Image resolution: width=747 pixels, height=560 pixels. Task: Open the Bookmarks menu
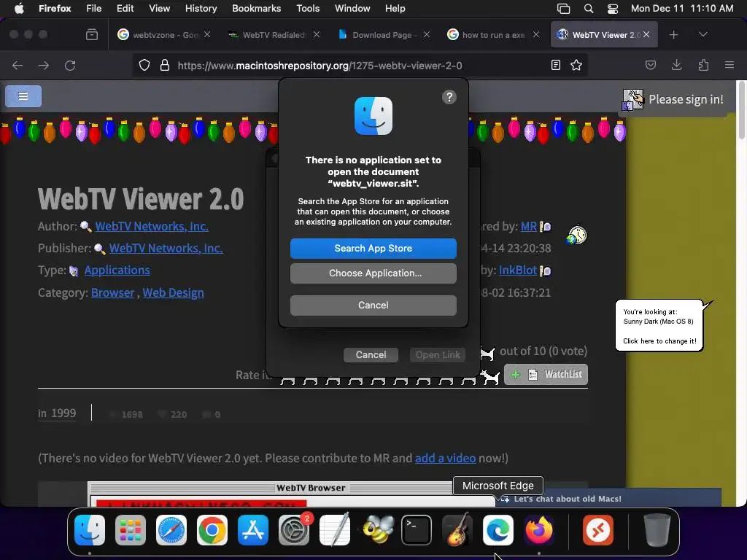click(256, 8)
